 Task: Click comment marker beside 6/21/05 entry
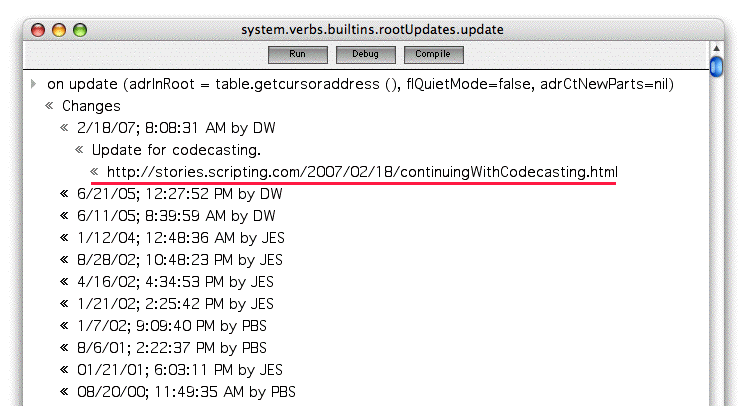[x=64, y=194]
